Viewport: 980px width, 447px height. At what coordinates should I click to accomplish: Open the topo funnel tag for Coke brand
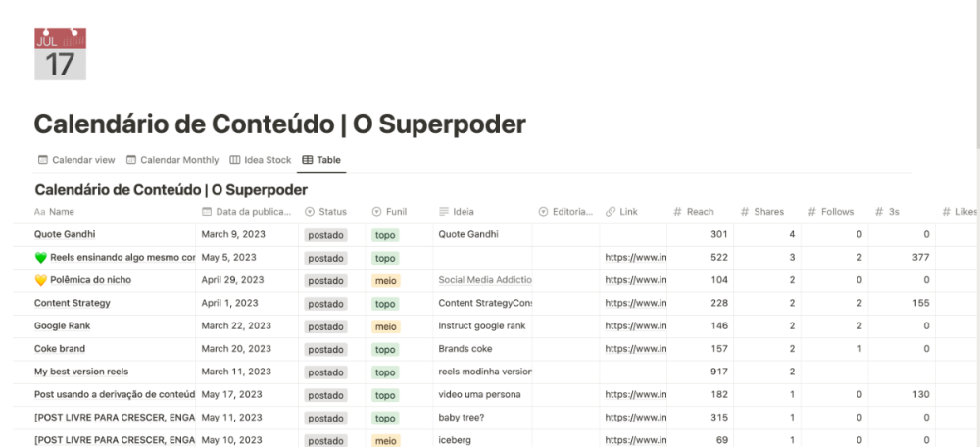pos(385,349)
